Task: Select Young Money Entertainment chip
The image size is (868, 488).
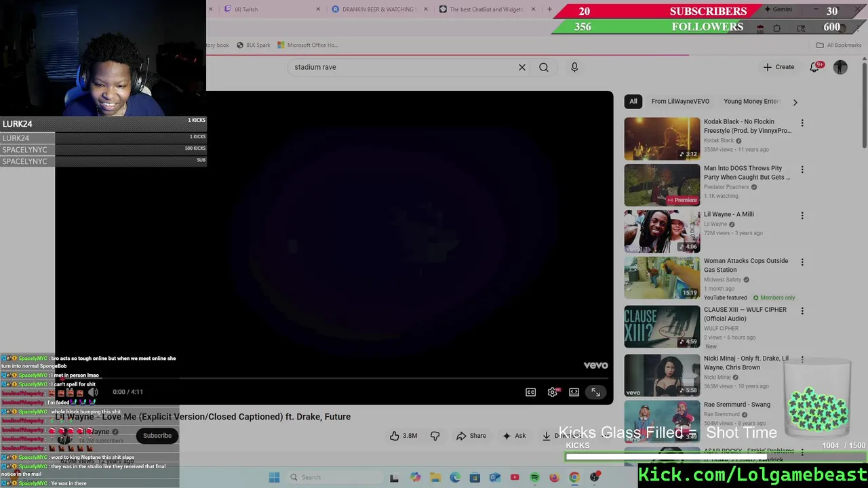Action: tap(751, 102)
